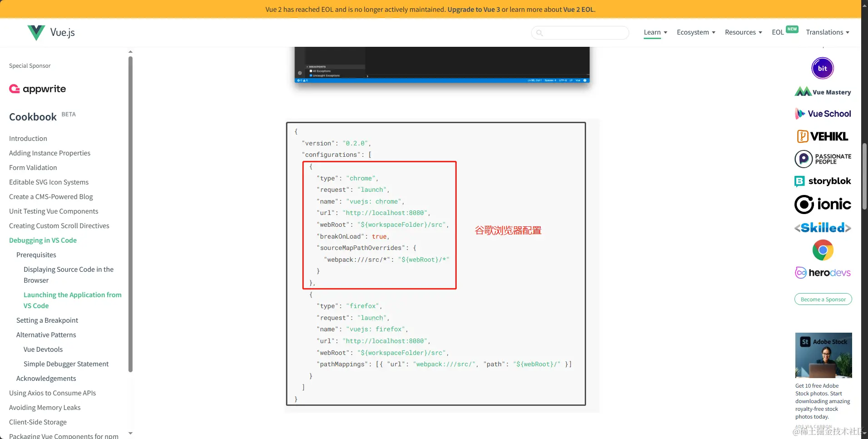The width and height of the screenshot is (868, 439).
Task: Open the herodevs sponsor logo
Action: coord(823,273)
